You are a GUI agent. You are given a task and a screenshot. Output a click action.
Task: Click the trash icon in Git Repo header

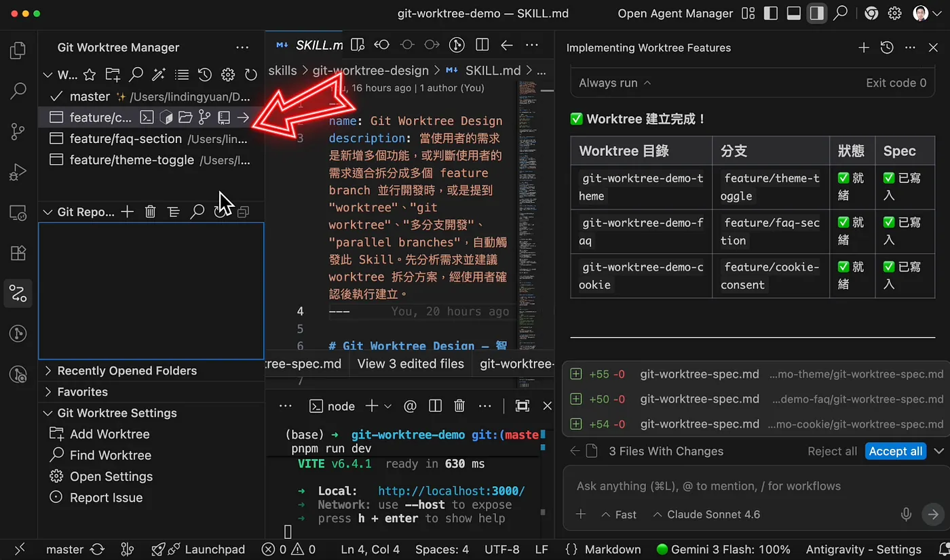[151, 212]
